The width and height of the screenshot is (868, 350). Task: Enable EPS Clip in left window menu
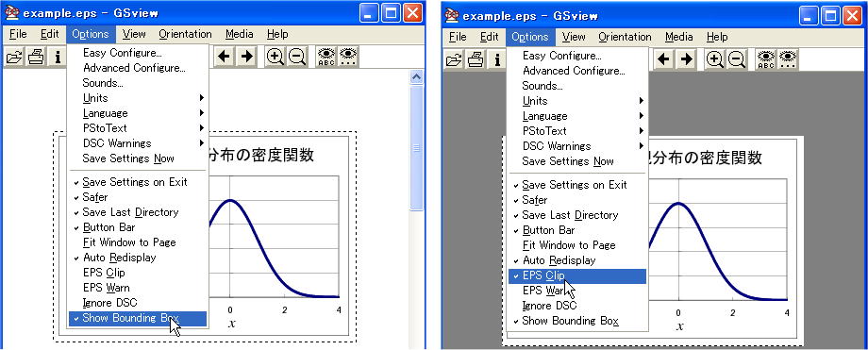[x=138, y=273]
